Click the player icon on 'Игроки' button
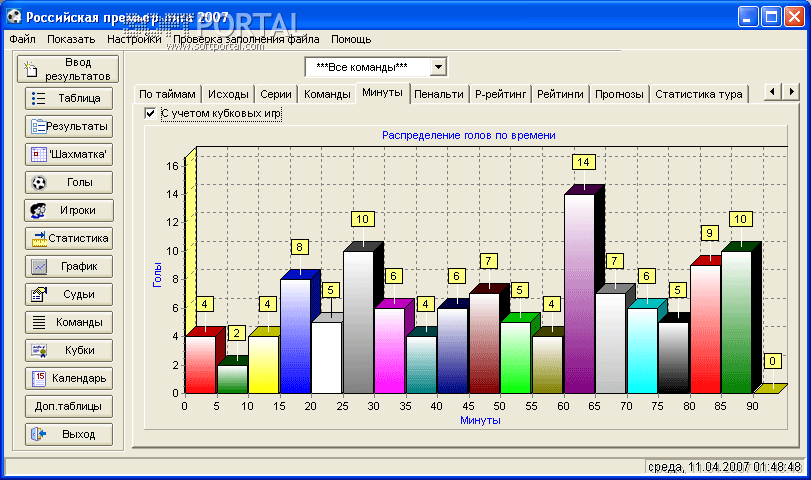This screenshot has height=480, width=811. [x=38, y=210]
